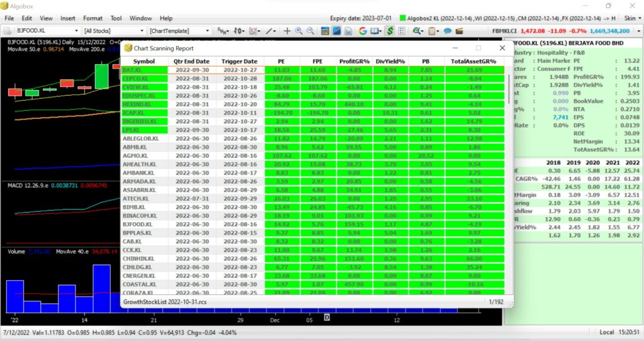This screenshot has height=341, width=644.
Task: Select the line drawing tool
Action: (270, 31)
